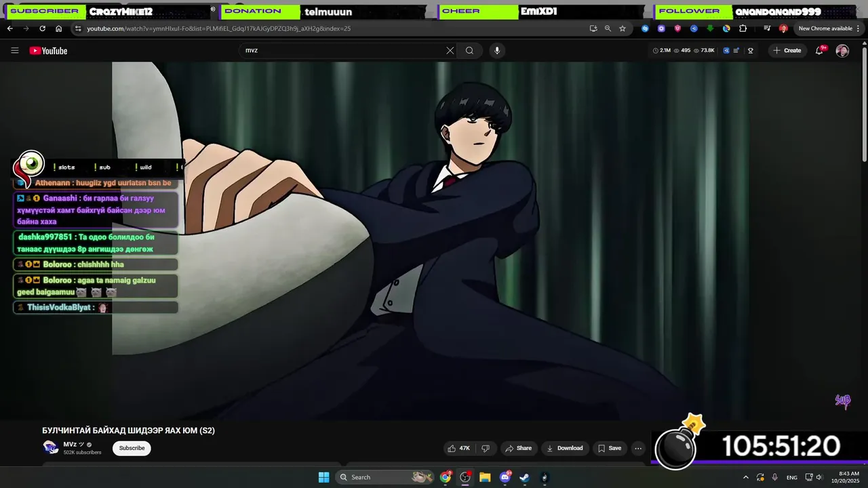
Task: Reload the current page
Action: click(x=42, y=28)
